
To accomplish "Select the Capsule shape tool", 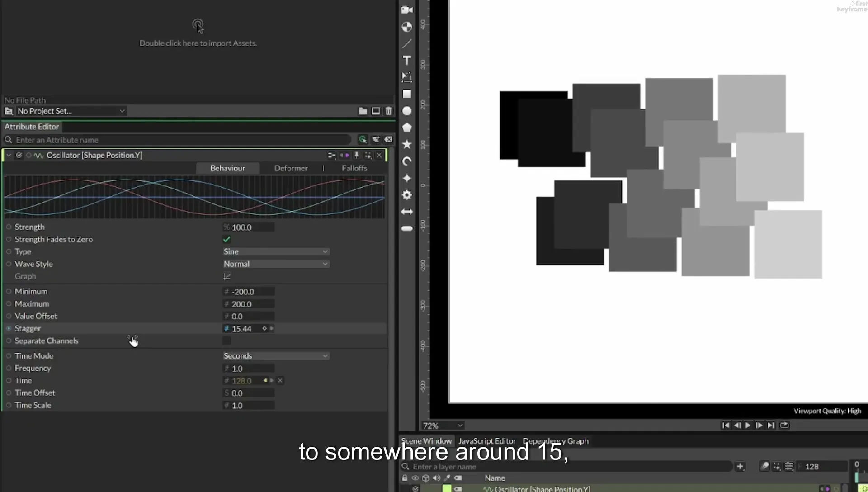I will click(407, 228).
